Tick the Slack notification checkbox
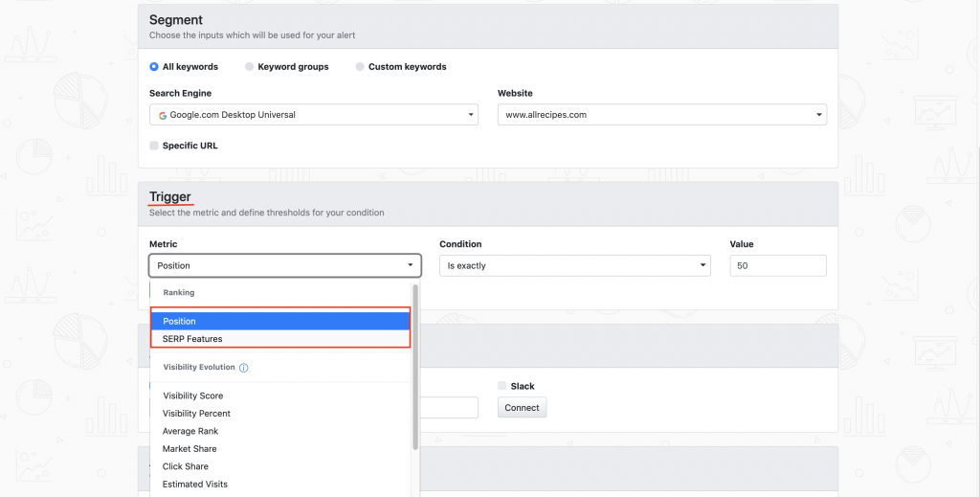980x497 pixels. [x=501, y=386]
